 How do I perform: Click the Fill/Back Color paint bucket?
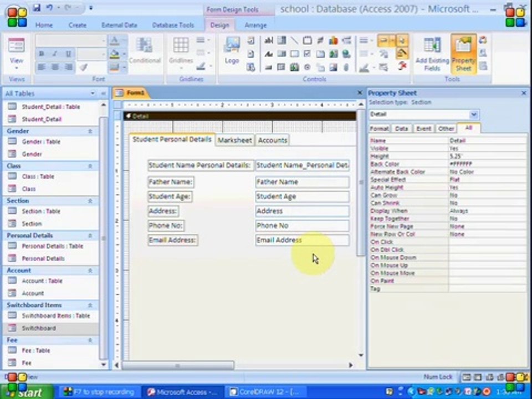point(114,54)
